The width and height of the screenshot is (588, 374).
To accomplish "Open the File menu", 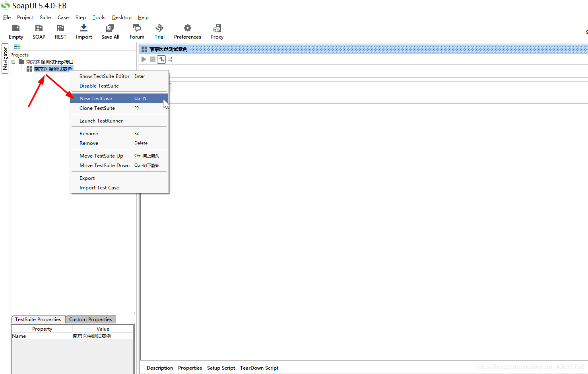I will [x=7, y=17].
